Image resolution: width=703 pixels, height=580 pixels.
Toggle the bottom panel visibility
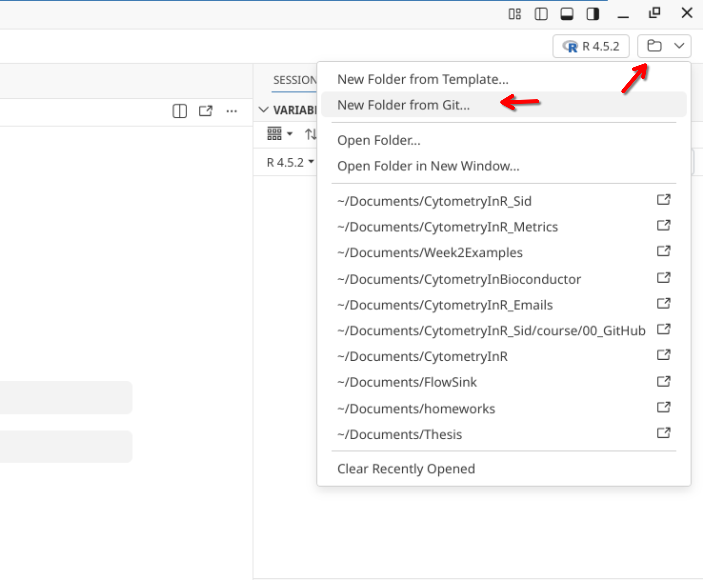(567, 14)
